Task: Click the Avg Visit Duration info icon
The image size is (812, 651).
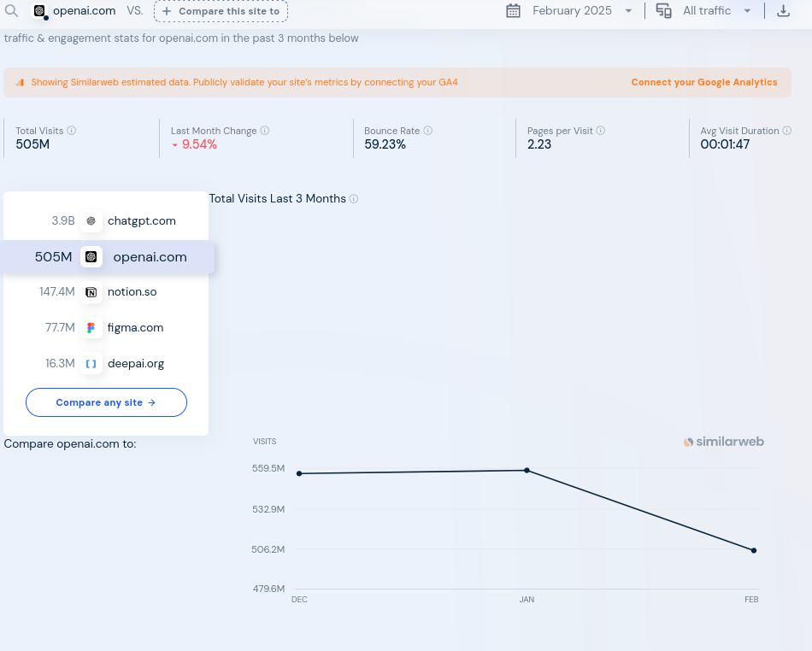Action: (x=786, y=131)
